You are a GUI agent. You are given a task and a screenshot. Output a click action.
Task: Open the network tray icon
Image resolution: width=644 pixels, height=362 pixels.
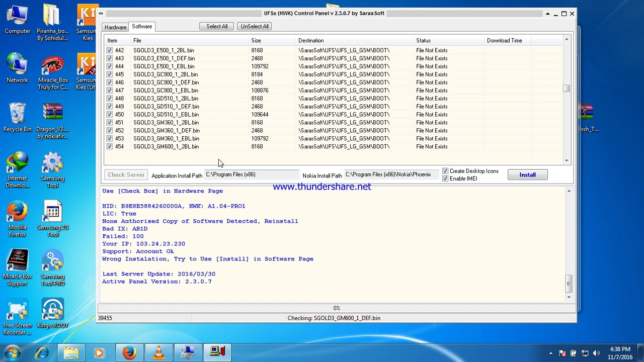click(x=585, y=353)
